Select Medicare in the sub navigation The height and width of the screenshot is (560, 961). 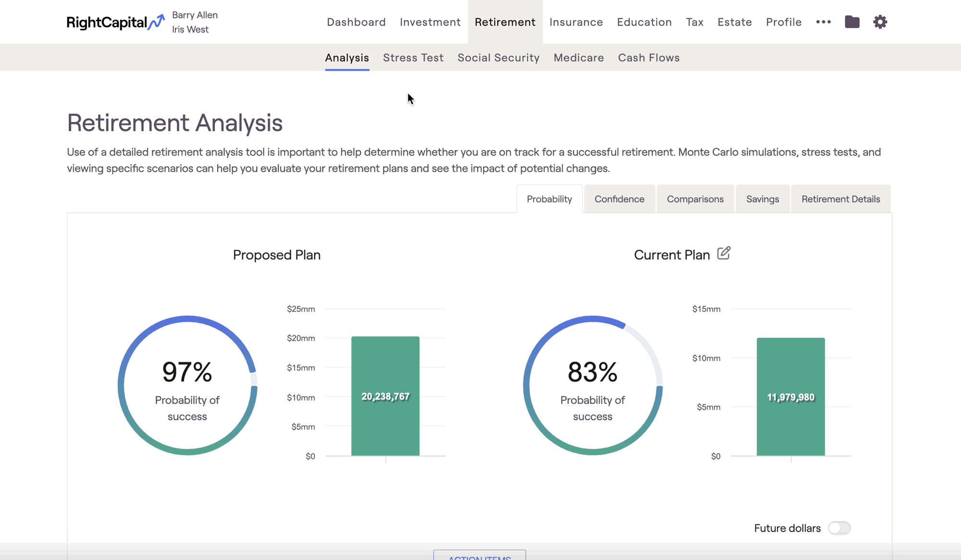(579, 58)
